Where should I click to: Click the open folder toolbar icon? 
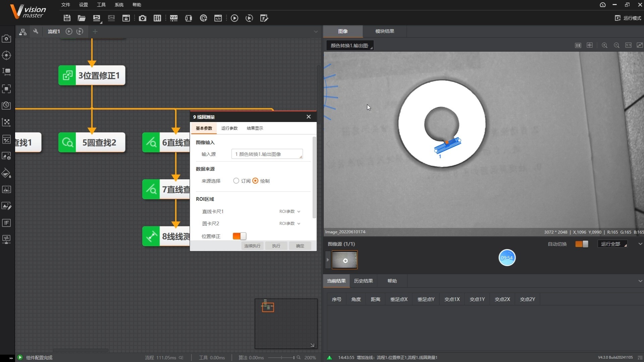82,18
